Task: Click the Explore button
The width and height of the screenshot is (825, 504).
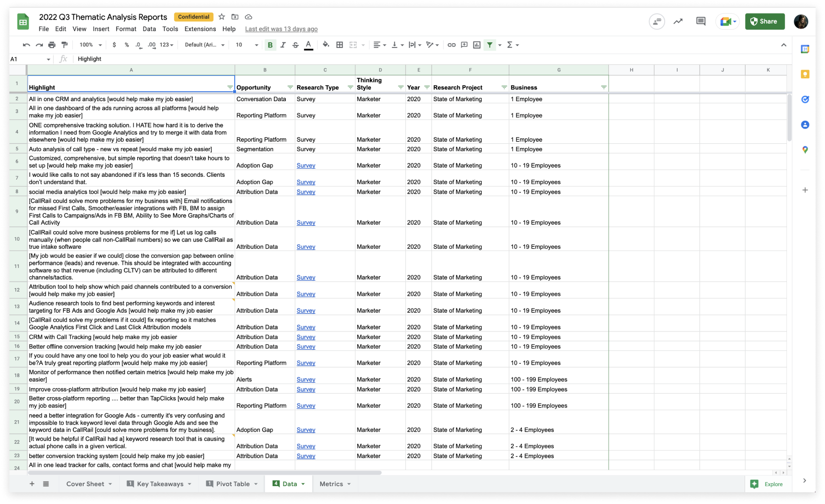Action: 768,484
